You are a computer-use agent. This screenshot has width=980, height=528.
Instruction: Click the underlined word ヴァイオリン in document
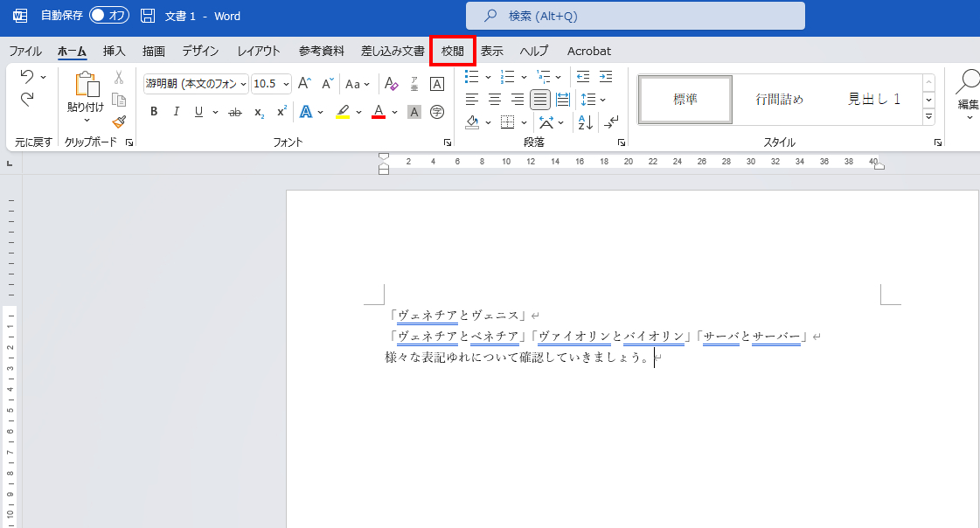(x=573, y=337)
